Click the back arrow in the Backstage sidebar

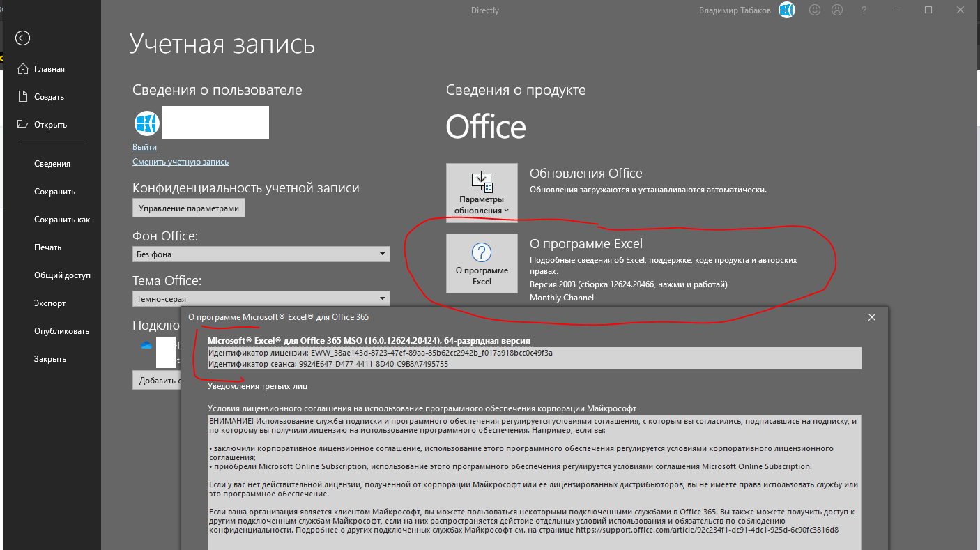pyautogui.click(x=23, y=38)
